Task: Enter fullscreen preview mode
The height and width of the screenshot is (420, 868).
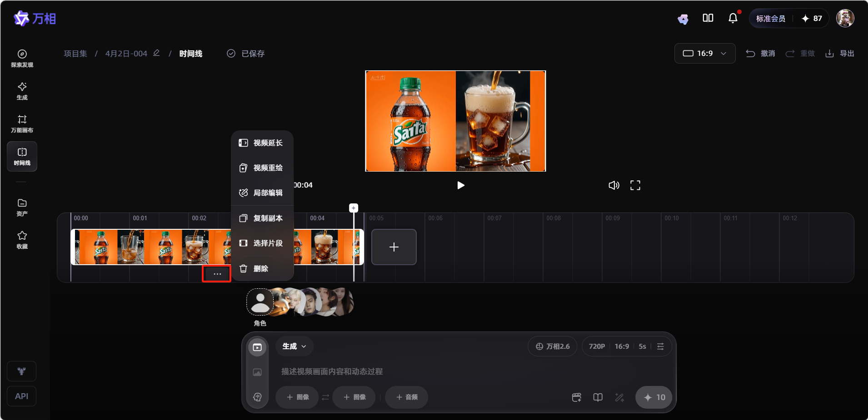Action: coord(635,185)
